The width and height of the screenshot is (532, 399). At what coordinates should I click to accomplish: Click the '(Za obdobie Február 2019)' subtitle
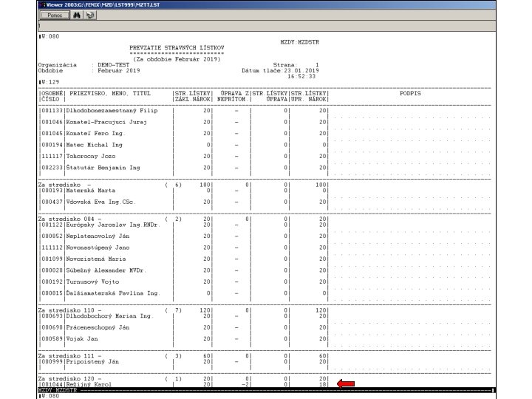point(177,59)
